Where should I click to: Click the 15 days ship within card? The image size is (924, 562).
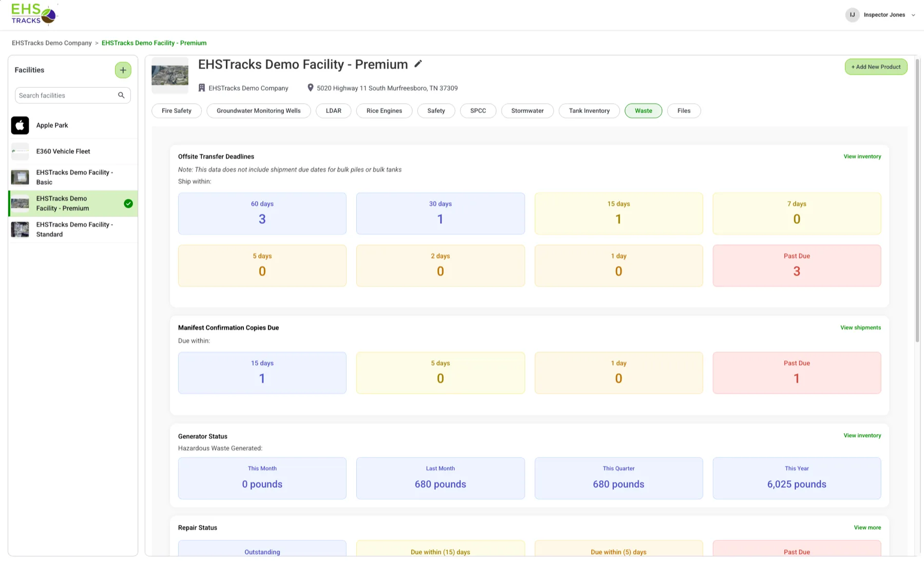click(619, 214)
